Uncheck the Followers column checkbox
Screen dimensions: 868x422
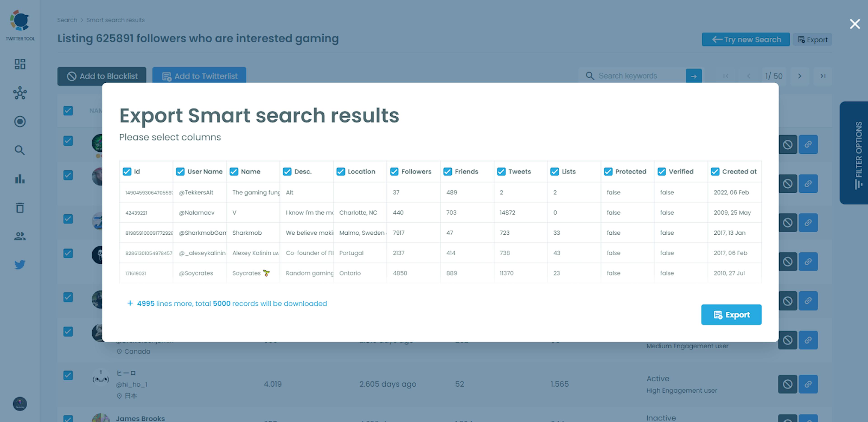394,172
